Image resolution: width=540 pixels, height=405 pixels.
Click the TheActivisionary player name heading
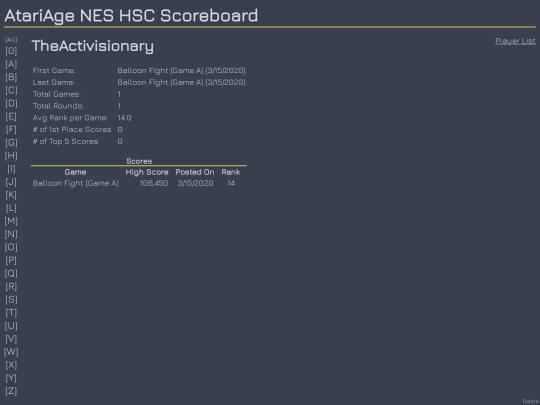pos(93,46)
